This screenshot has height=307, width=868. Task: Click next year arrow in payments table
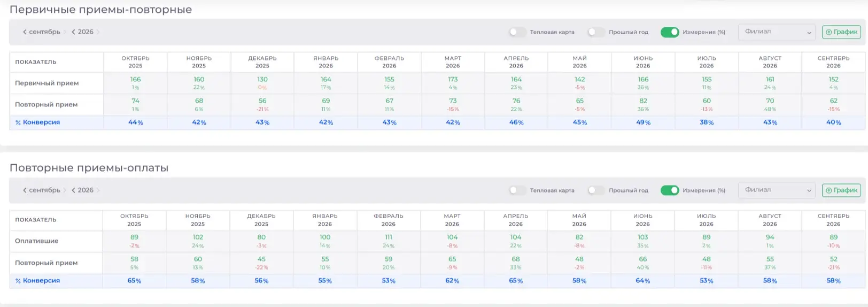point(98,190)
